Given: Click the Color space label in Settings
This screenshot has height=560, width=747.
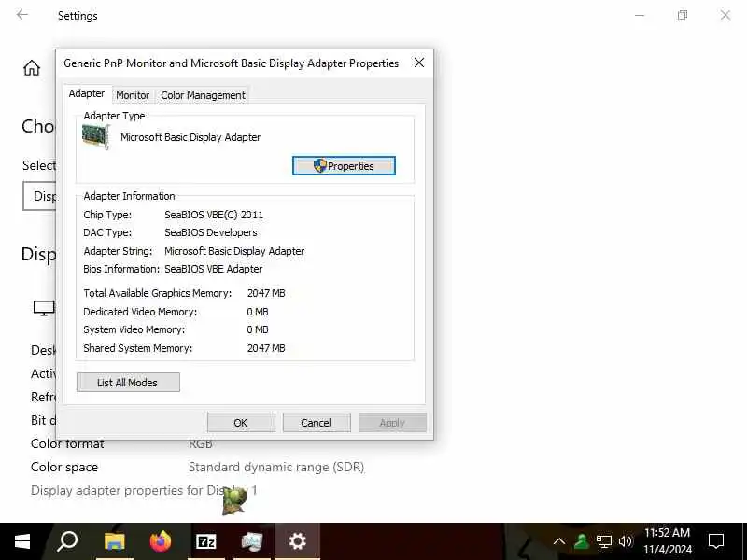Looking at the screenshot, I should pyautogui.click(x=64, y=468).
